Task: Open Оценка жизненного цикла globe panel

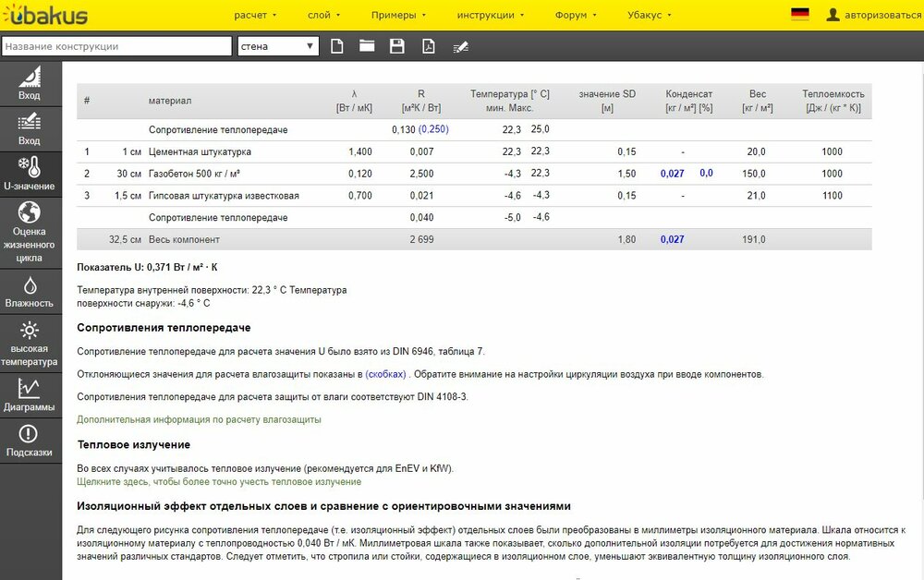Action: (x=30, y=232)
